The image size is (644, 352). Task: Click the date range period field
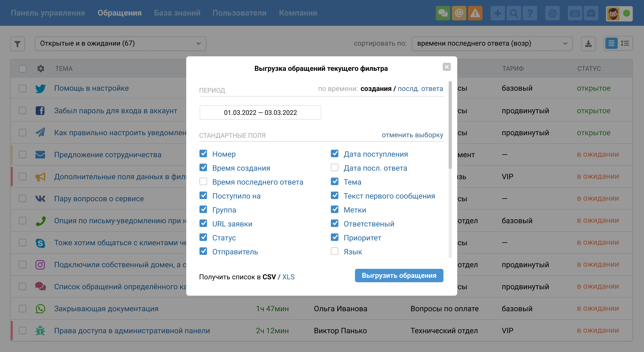pos(260,112)
